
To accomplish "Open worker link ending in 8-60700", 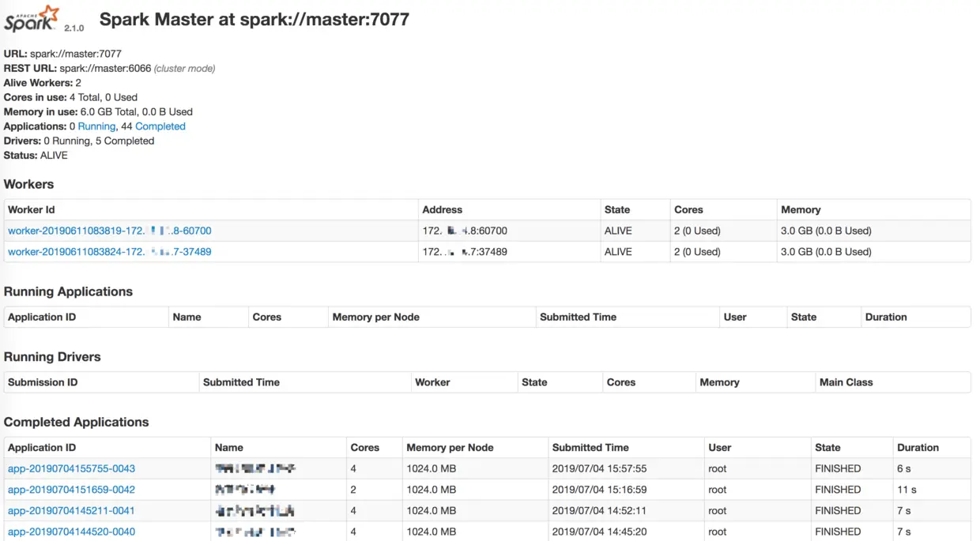I will pyautogui.click(x=110, y=231).
